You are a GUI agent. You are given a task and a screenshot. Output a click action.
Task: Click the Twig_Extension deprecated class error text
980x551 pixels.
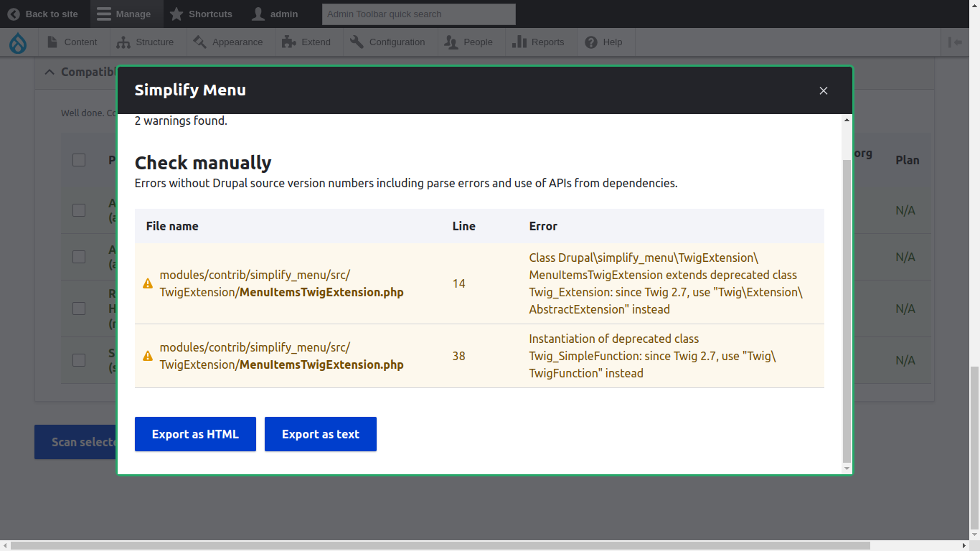point(666,283)
